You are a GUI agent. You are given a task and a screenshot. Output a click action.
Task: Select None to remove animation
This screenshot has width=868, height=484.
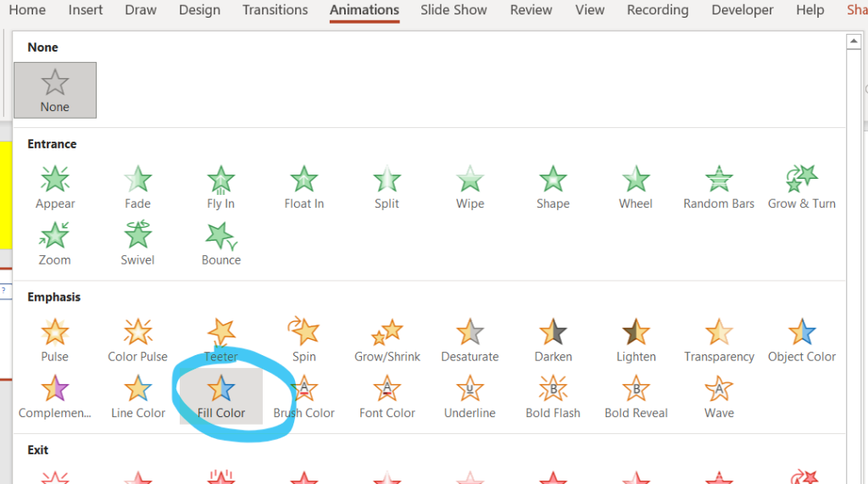tap(55, 90)
